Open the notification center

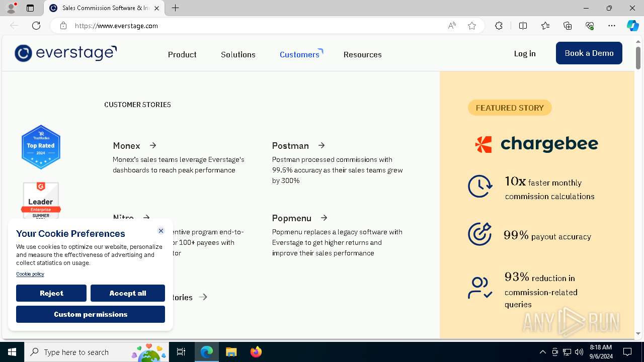(627, 352)
